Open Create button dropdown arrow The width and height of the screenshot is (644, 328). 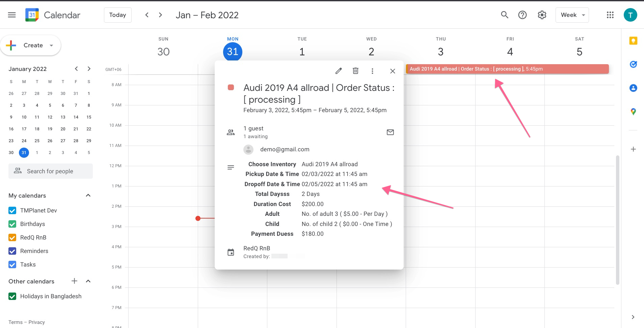pyautogui.click(x=51, y=45)
